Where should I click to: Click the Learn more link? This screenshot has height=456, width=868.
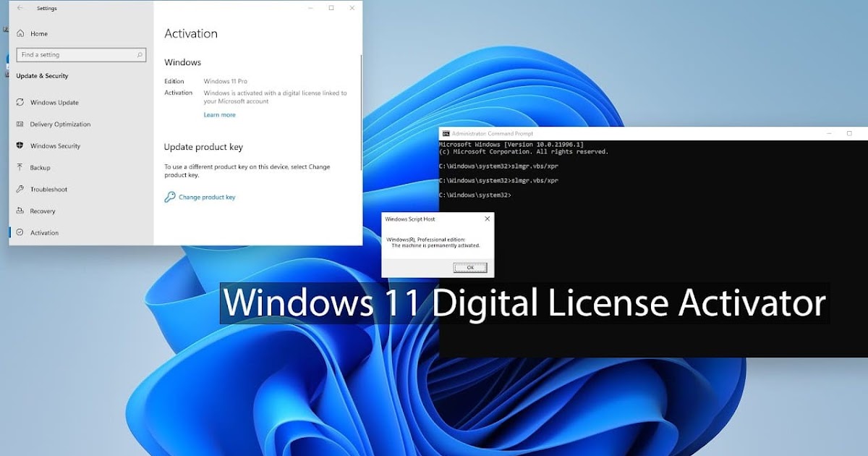(219, 114)
